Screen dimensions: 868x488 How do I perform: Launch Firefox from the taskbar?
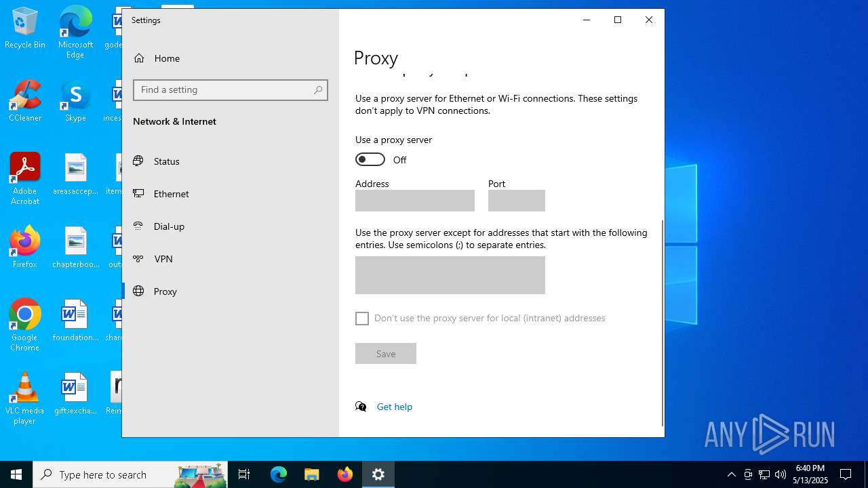tap(345, 474)
